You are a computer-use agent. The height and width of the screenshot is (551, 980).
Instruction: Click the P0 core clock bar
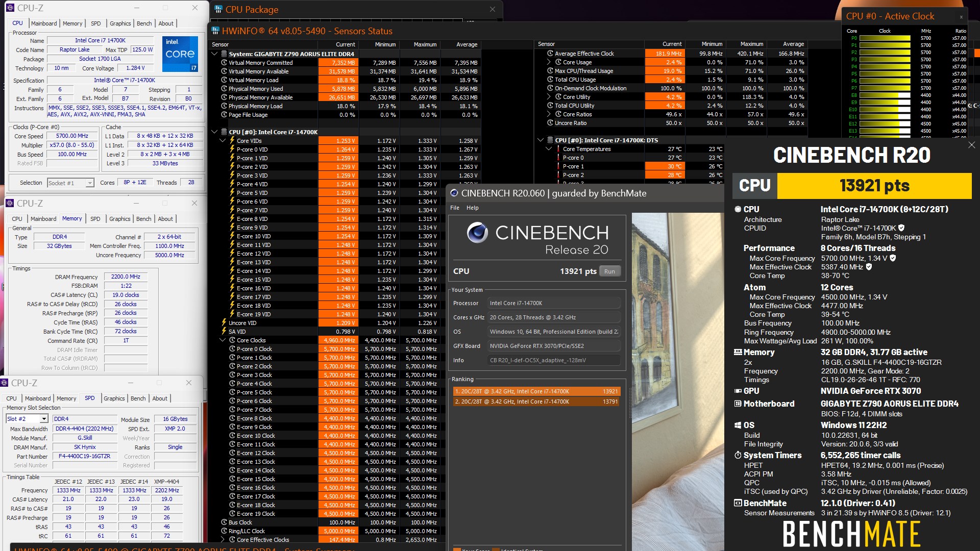pyautogui.click(x=885, y=38)
